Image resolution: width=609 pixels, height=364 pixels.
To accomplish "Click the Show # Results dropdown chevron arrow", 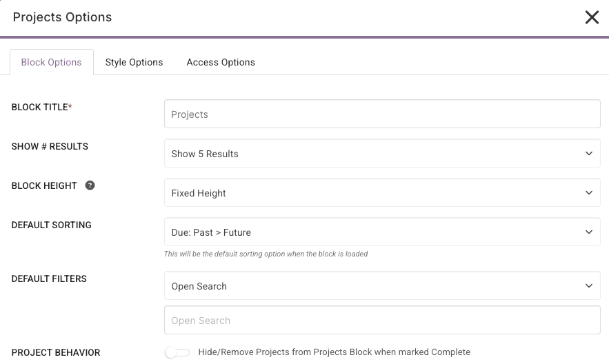I will click(x=588, y=154).
